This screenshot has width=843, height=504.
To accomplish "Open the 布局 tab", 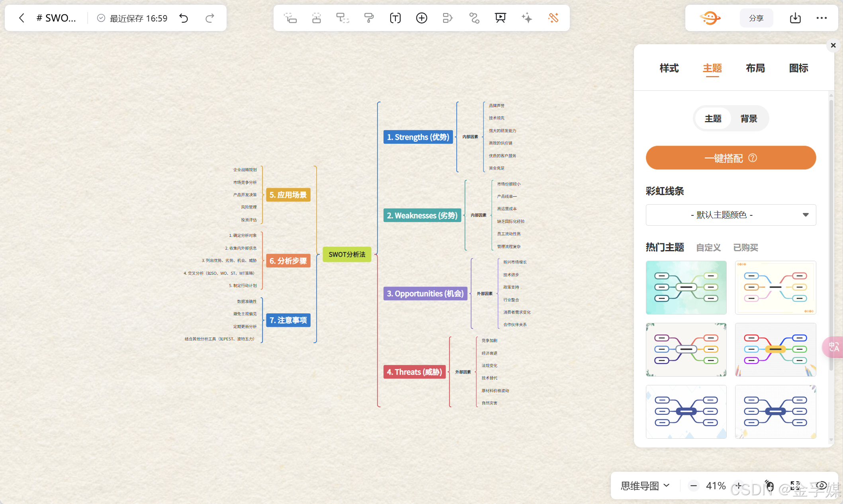I will coord(755,68).
